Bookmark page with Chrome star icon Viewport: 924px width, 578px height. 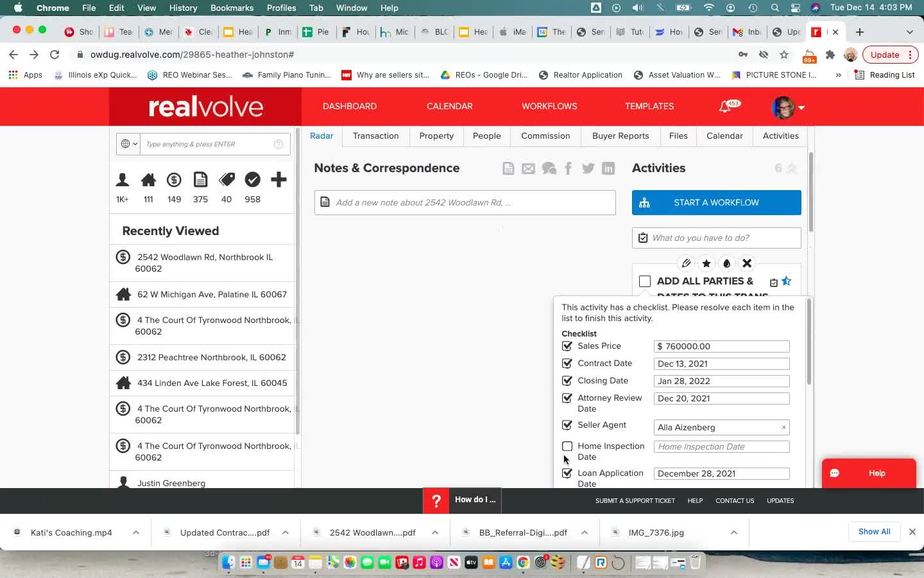(x=784, y=55)
